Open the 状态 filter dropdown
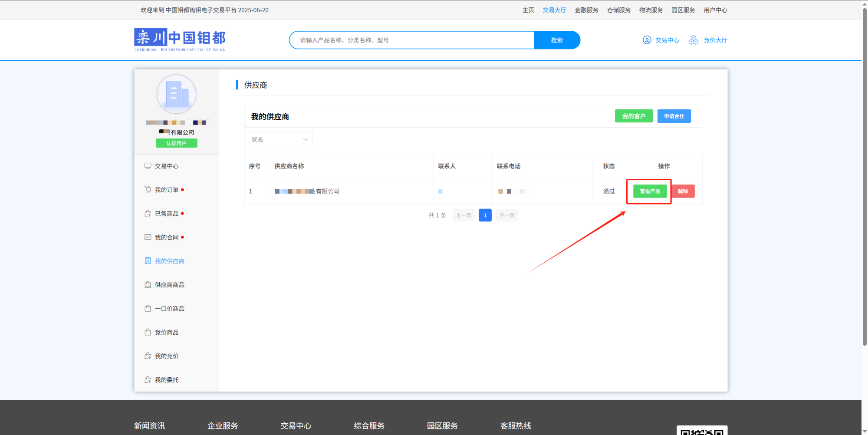The width and height of the screenshot is (868, 435). pos(280,139)
